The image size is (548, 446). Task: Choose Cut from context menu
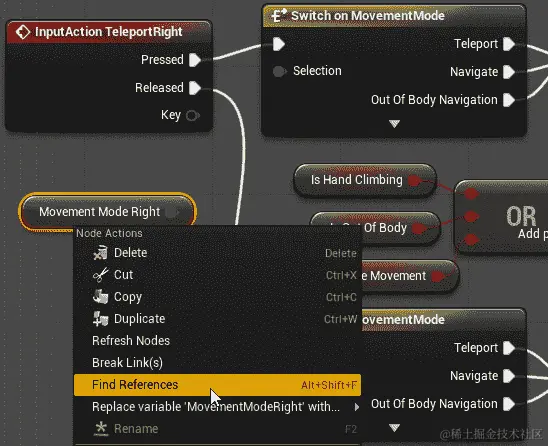pyautogui.click(x=217, y=275)
